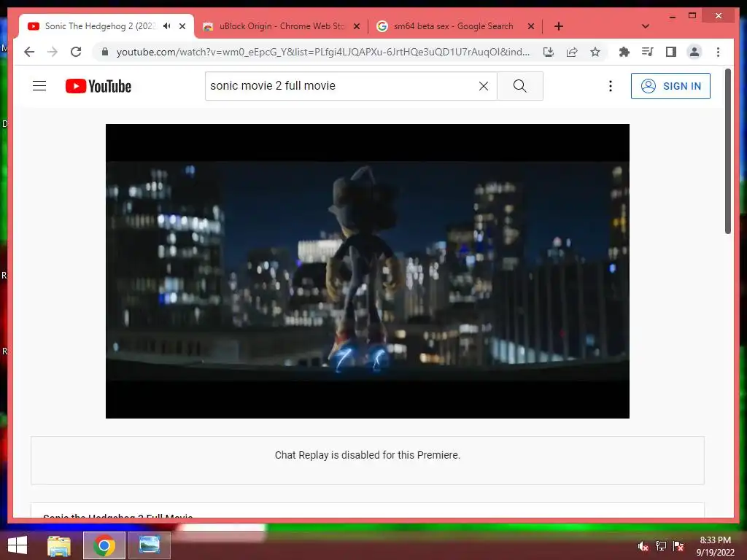Close the Google Search tab
This screenshot has width=747, height=560.
click(x=531, y=26)
